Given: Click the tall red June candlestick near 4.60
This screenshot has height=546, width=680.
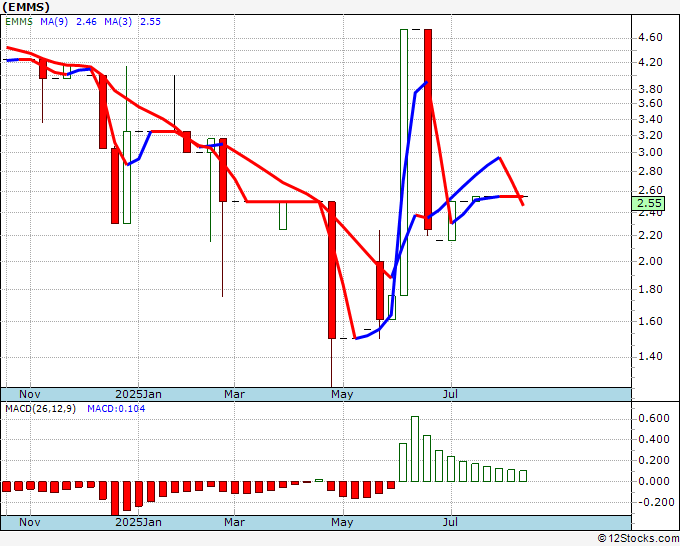Looking at the screenshot, I should 428,129.
